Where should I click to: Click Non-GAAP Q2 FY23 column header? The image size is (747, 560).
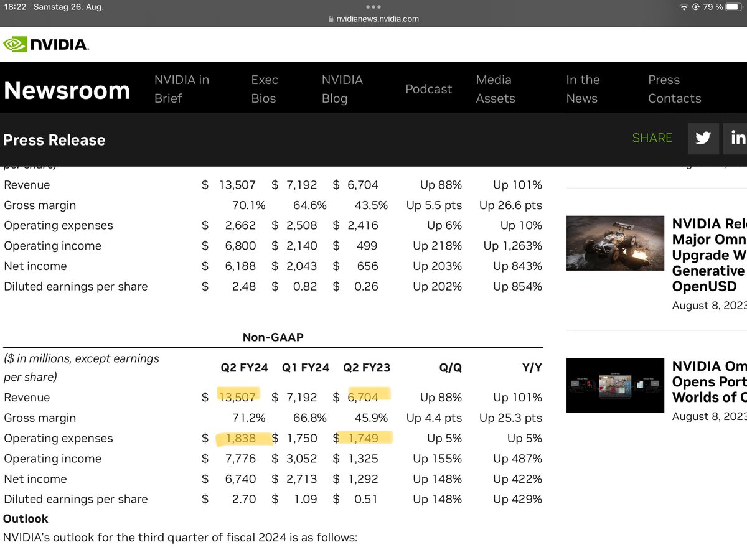367,368
